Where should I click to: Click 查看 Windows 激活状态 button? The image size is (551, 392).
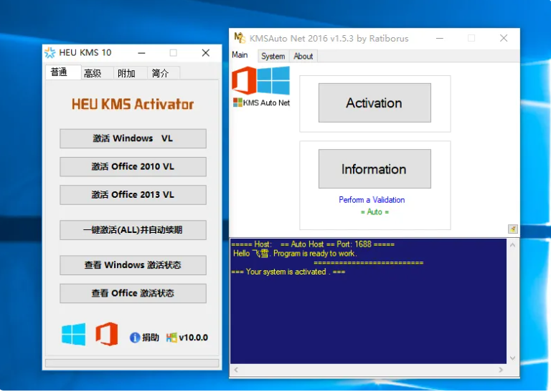(x=133, y=265)
